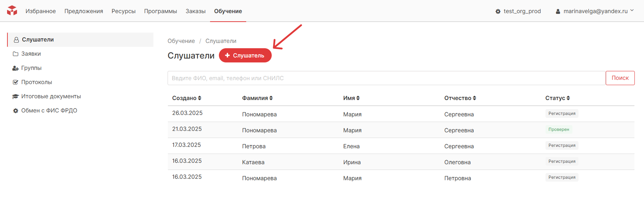Click the folder icon next to Заявки
Viewport: 644px width, 205px height.
click(16, 54)
